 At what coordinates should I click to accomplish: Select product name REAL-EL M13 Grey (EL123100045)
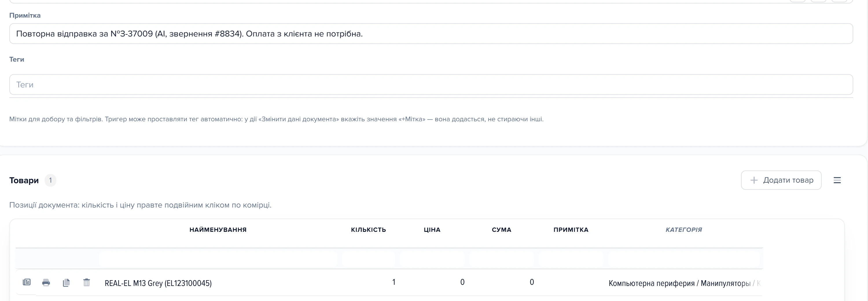coord(158,283)
